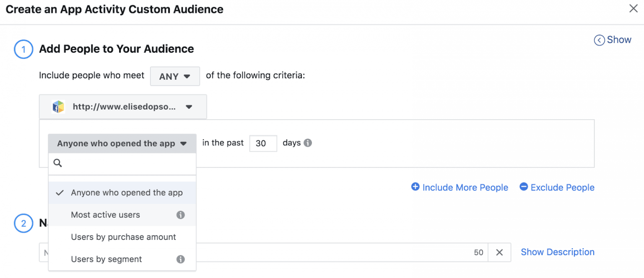This screenshot has height=278, width=644.
Task: Click the info icon beside Most active users
Action: tap(181, 215)
